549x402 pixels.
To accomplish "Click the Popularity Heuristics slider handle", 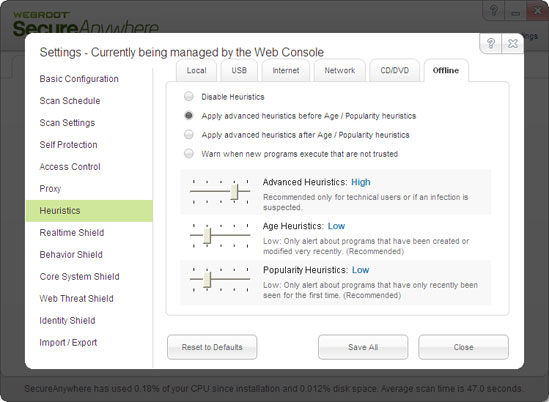I will coord(207,279).
